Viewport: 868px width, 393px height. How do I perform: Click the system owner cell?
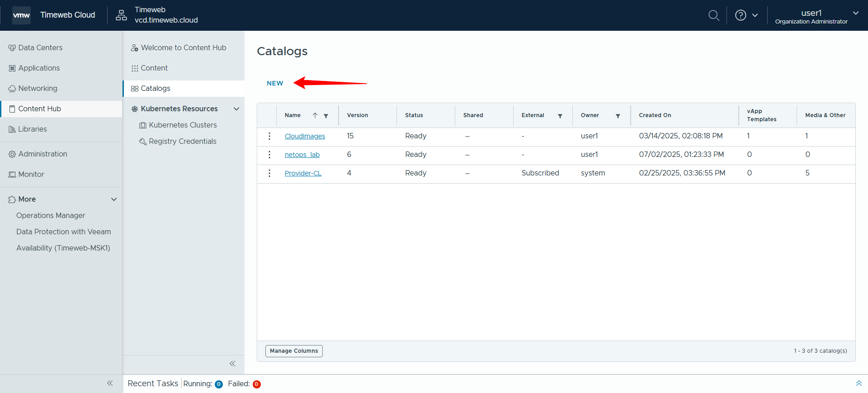pos(593,173)
